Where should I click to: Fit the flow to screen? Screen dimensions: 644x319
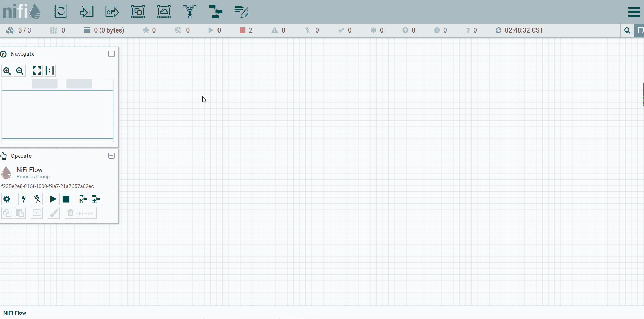click(37, 70)
